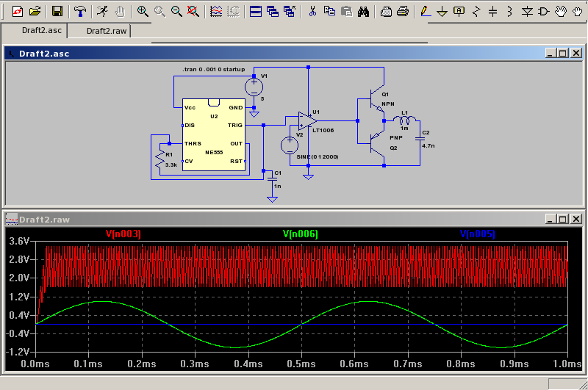
Task: Click the NE555 chip U2 in schematic
Action: 214,135
